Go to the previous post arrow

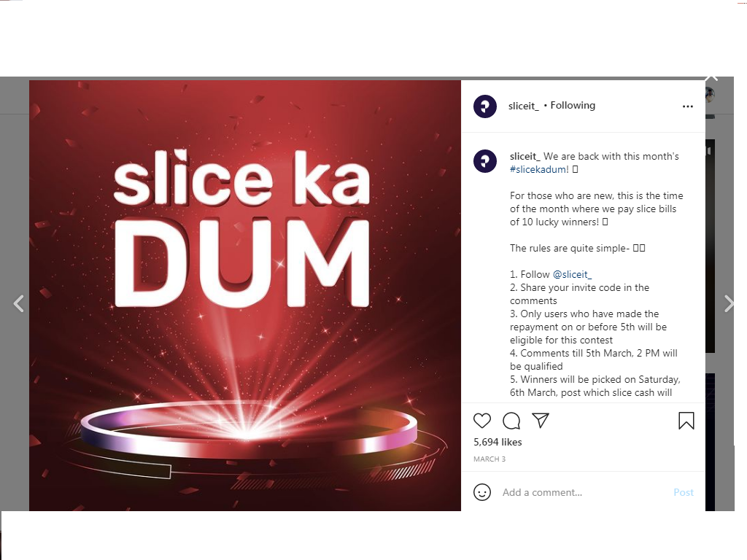(18, 303)
